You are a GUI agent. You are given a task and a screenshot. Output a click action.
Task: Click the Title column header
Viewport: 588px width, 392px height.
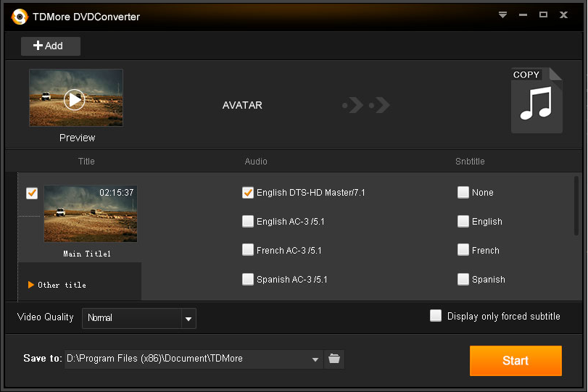tap(86, 162)
